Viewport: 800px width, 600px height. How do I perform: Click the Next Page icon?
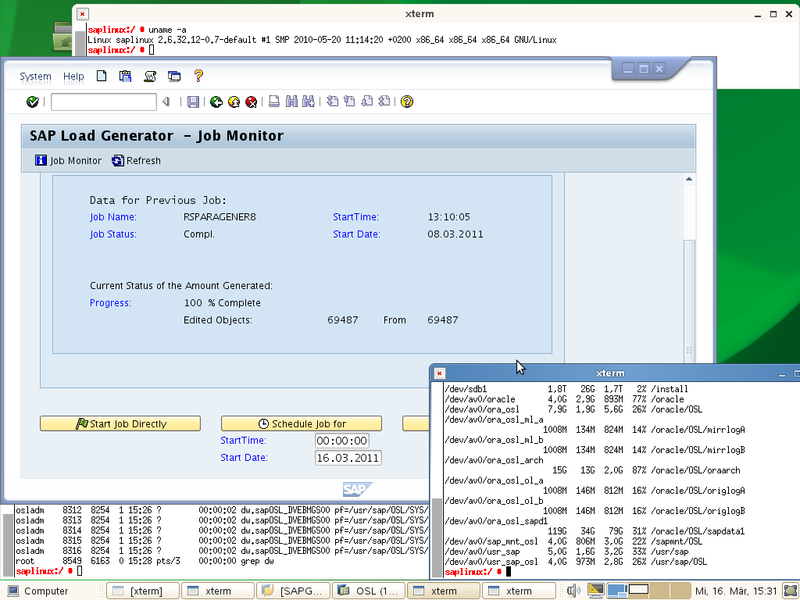pos(367,102)
